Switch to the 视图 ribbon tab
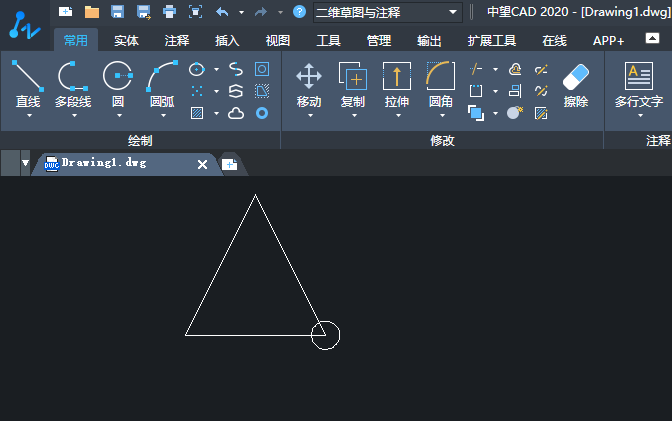The image size is (672, 421). coord(278,41)
